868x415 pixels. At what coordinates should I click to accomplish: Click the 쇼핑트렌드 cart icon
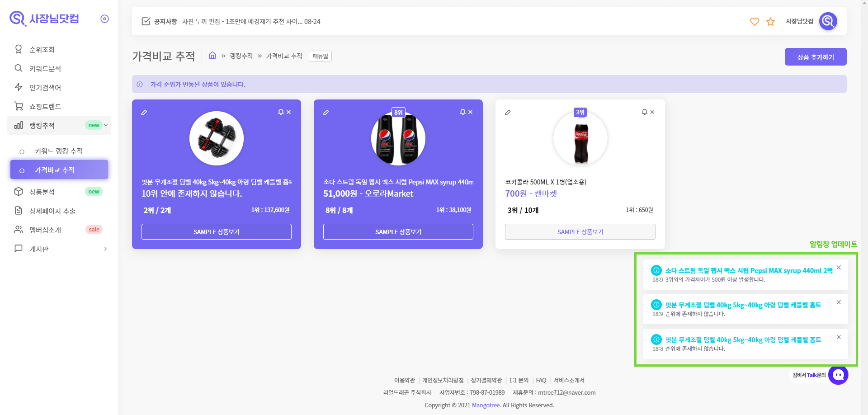pos(19,106)
